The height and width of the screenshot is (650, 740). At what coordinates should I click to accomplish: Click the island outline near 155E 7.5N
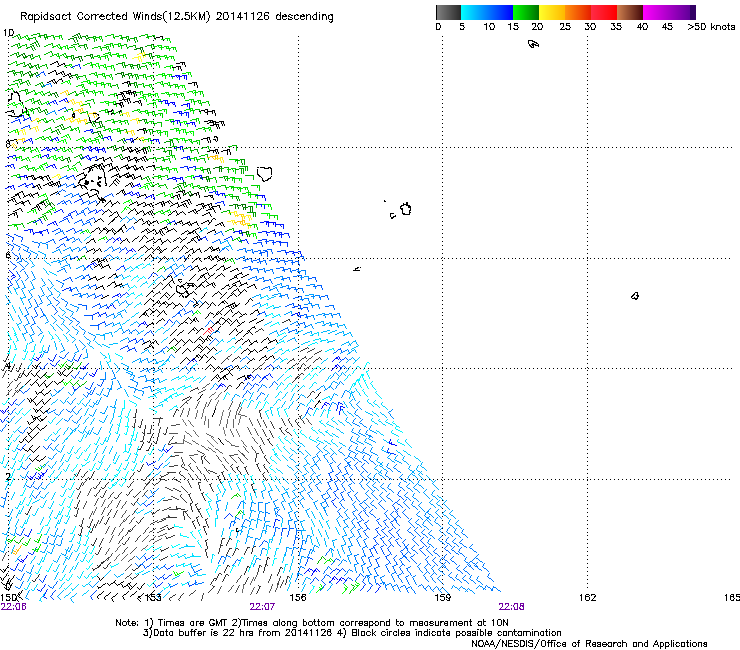pos(264,173)
